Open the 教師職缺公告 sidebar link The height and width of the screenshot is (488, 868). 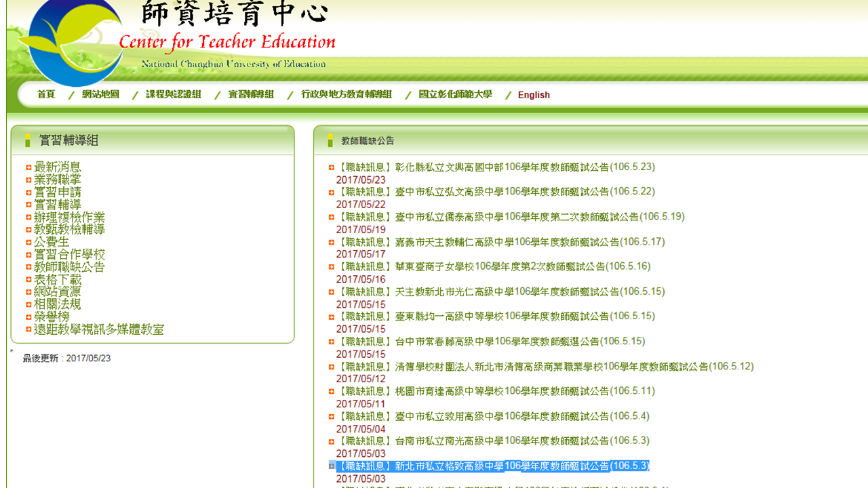pyautogui.click(x=69, y=267)
